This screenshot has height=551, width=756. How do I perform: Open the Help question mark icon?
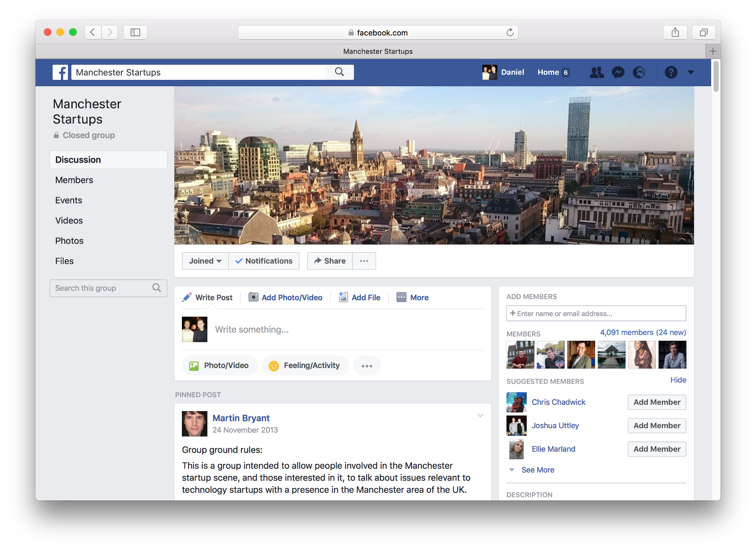pos(671,72)
